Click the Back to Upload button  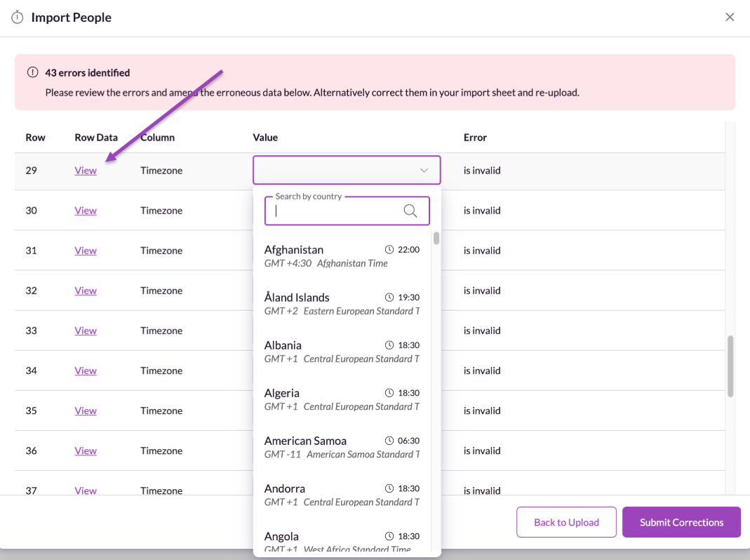[x=566, y=522]
